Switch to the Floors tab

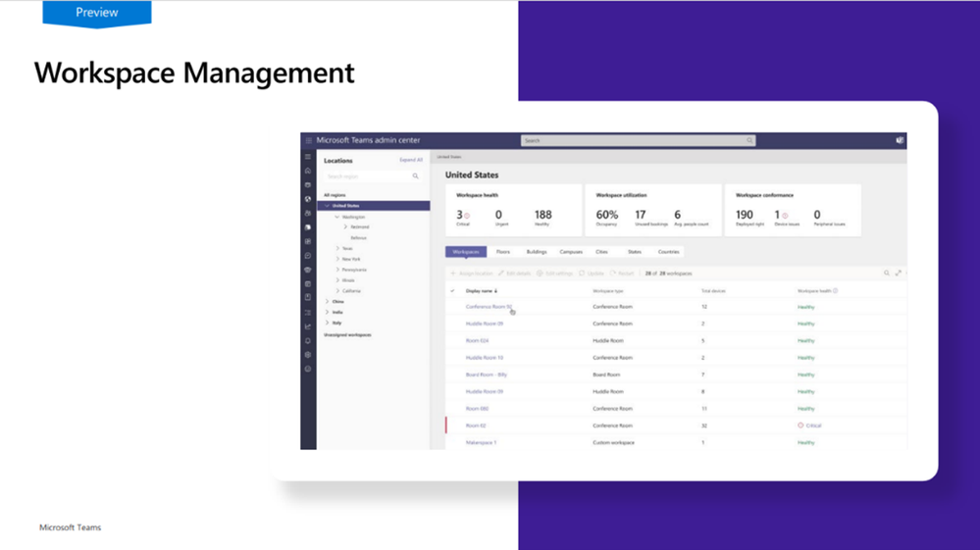[503, 252]
